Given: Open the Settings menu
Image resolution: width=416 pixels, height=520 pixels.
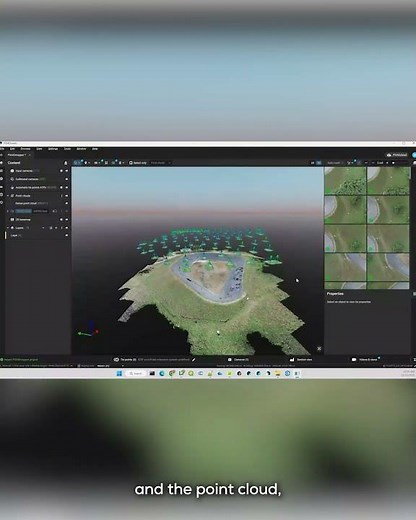Looking at the screenshot, I should [53, 149].
